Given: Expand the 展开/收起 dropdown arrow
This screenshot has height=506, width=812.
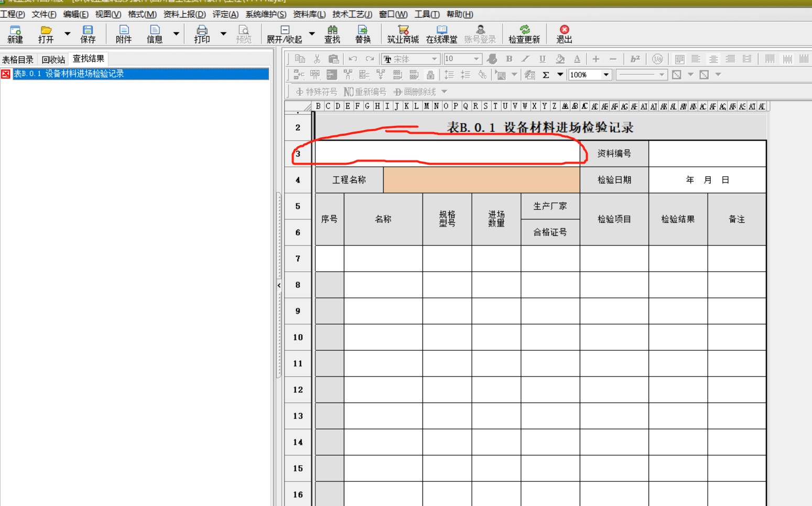Looking at the screenshot, I should click(x=312, y=34).
